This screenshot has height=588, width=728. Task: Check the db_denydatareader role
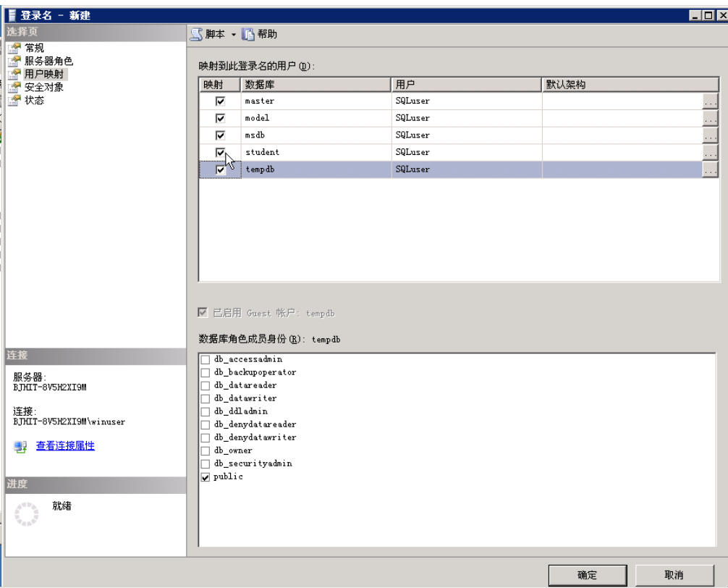click(x=206, y=424)
